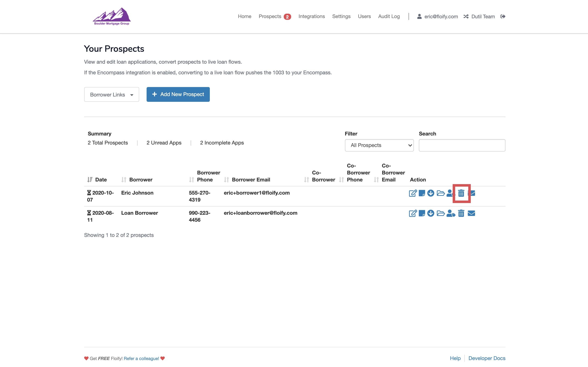Open eric@floify.com account link

[x=441, y=16]
